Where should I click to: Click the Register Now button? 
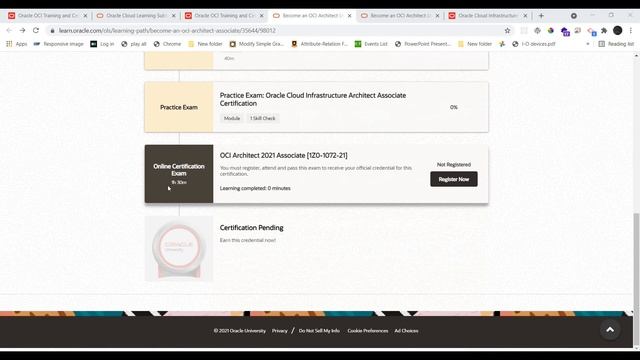tap(453, 179)
